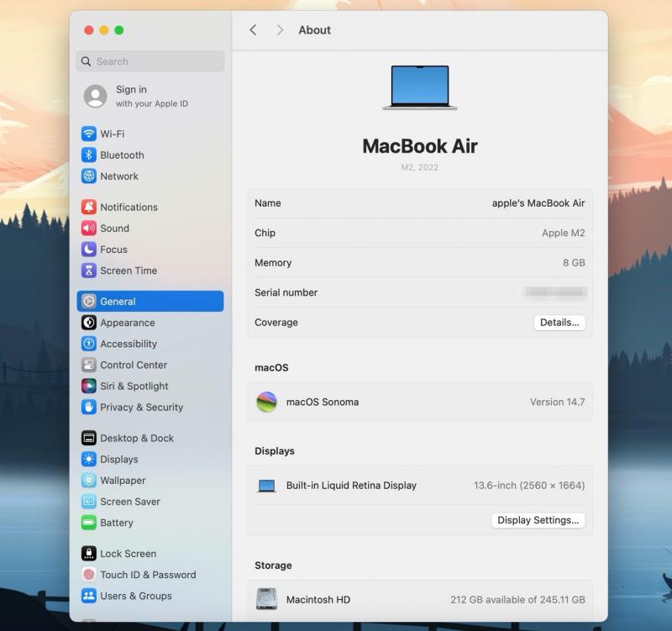Viewport: 672px width, 631px height.
Task: Click the MacBook Air illustration
Action: point(420,87)
